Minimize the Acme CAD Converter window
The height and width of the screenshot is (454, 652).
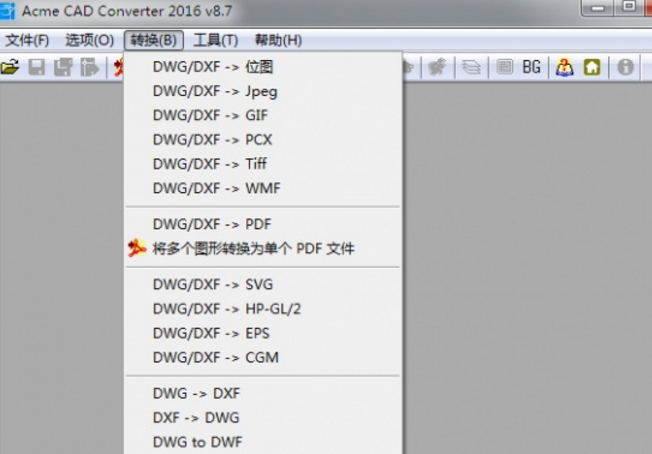pyautogui.click(x=598, y=7)
